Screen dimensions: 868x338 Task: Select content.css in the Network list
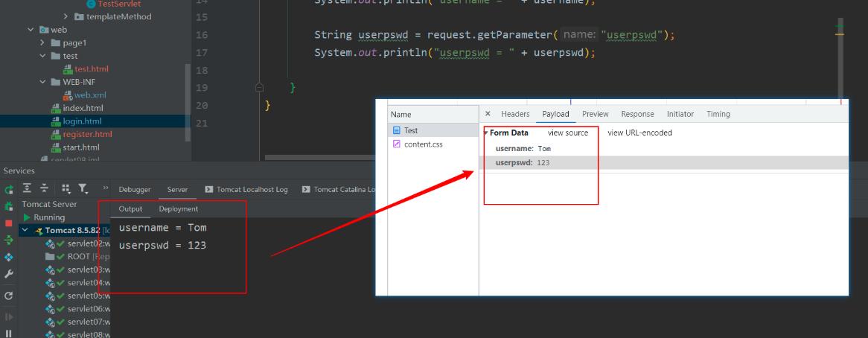(x=433, y=144)
